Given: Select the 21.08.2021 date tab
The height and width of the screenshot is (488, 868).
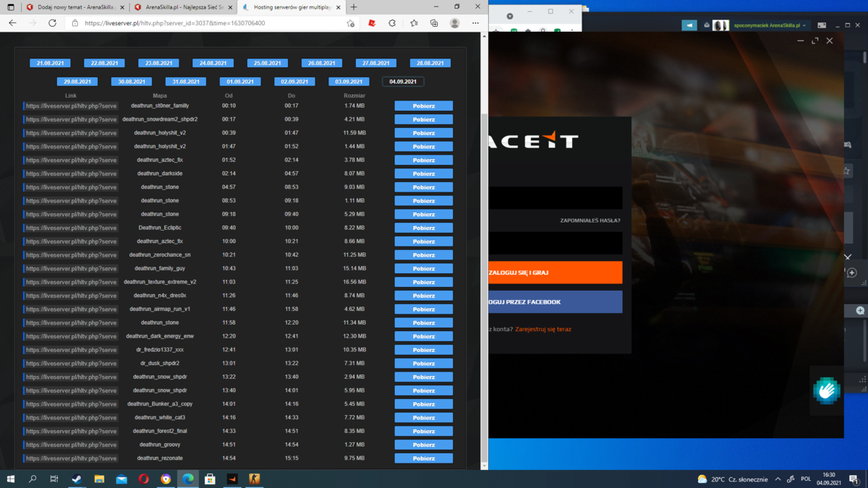Looking at the screenshot, I should 50,63.
